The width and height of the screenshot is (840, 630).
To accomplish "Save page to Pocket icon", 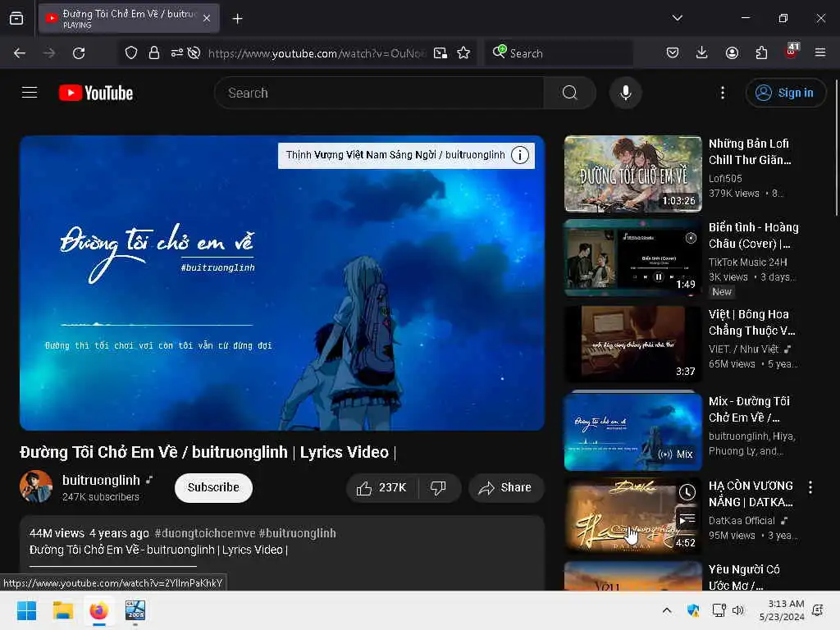I will [x=673, y=52].
